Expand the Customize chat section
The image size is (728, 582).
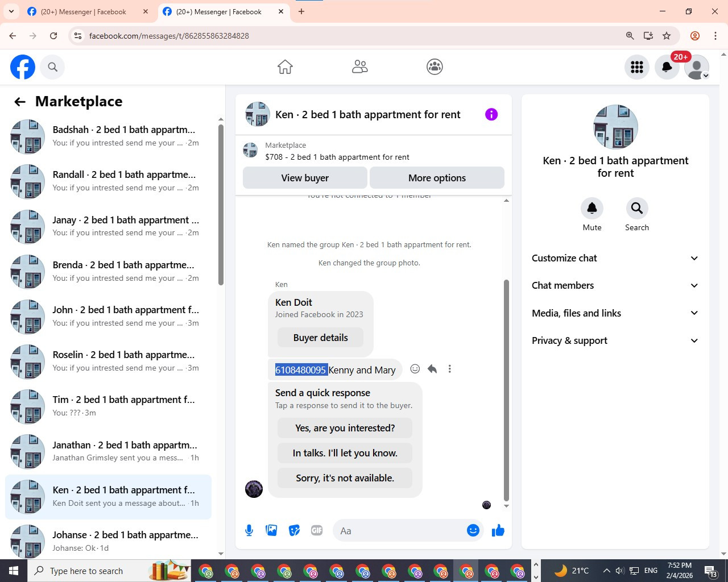pos(615,258)
